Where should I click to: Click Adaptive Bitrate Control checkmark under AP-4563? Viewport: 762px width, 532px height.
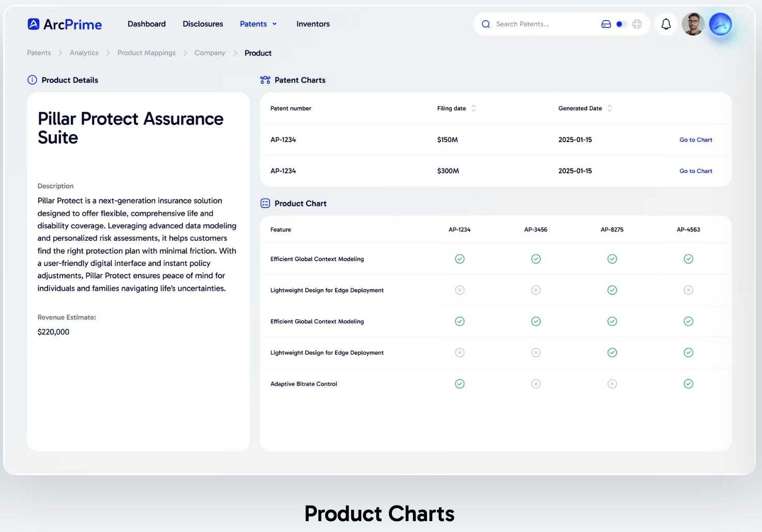point(689,384)
